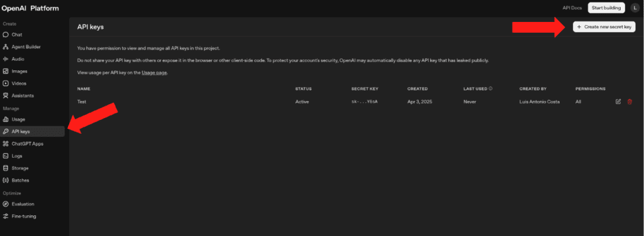644x236 pixels.
Task: Click the OpenAI Platform logo
Action: coord(30,8)
